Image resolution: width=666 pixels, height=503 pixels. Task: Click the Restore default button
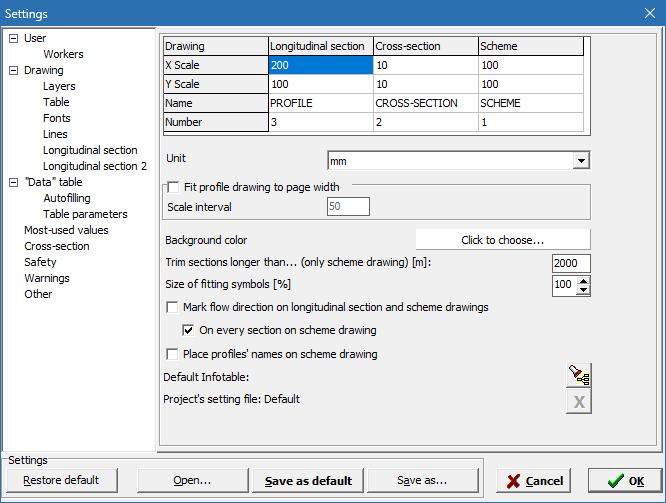(x=61, y=480)
